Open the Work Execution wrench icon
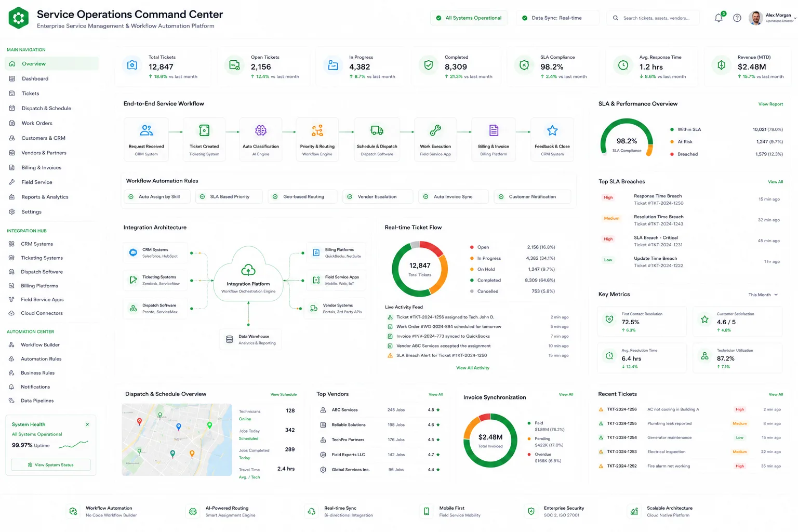The height and width of the screenshot is (532, 798). (435, 130)
